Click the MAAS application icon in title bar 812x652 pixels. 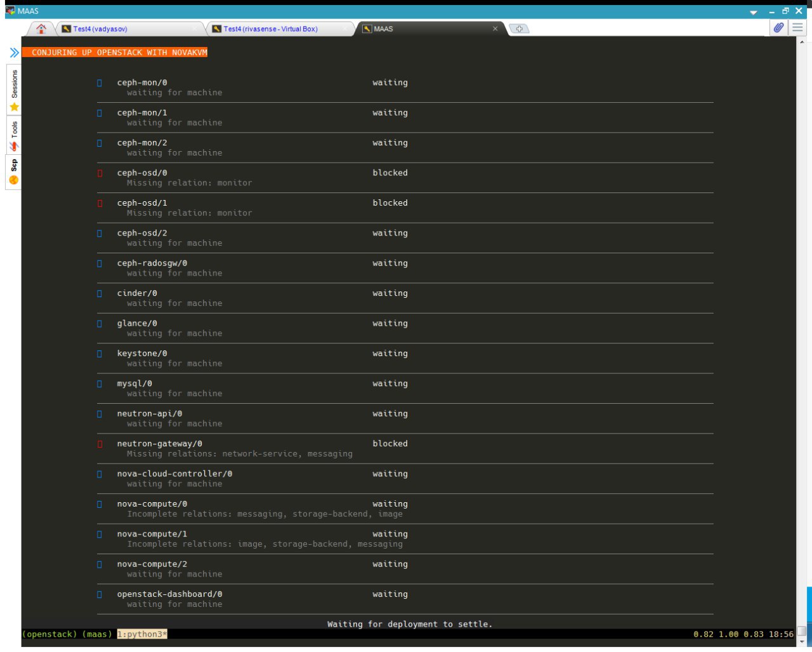(10, 11)
